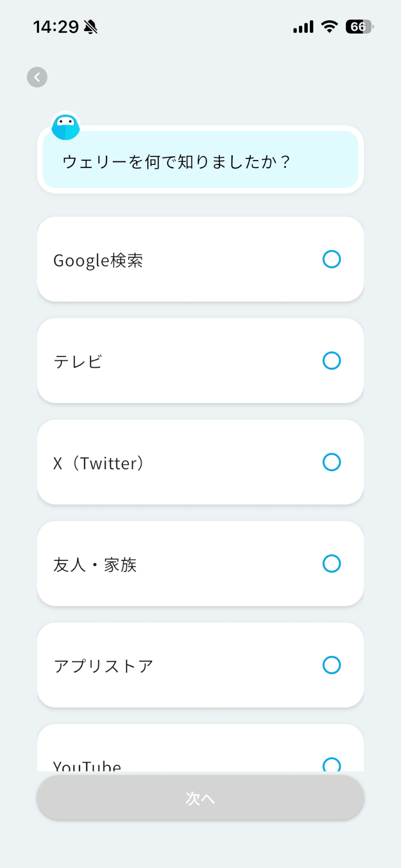Tap the Wi-Fi status icon

pyautogui.click(x=329, y=27)
